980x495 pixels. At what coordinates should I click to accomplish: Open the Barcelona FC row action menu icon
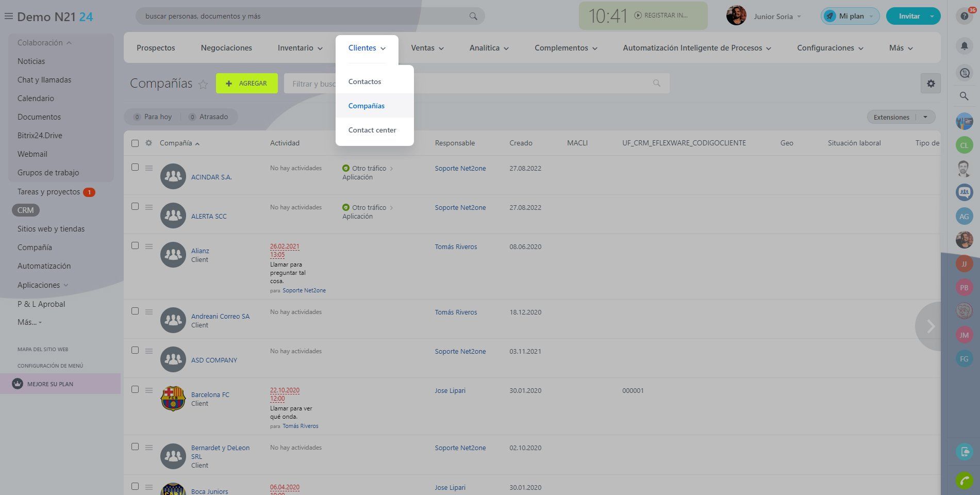coord(149,390)
